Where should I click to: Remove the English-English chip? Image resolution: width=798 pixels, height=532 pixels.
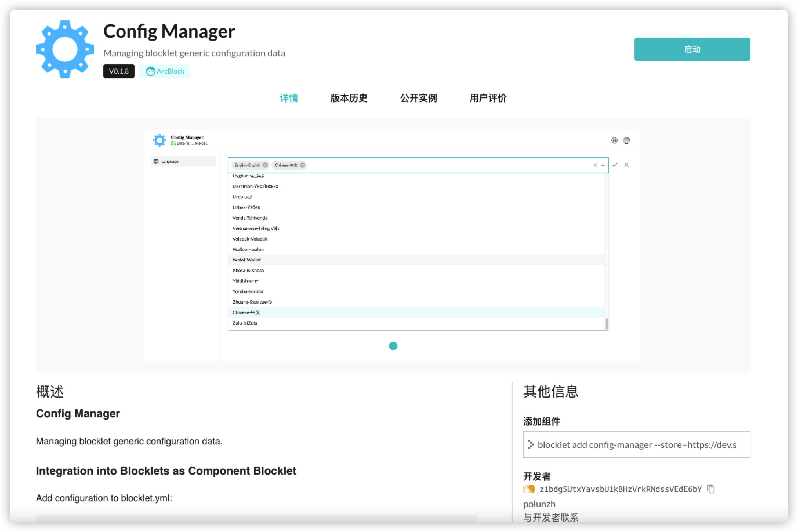(265, 165)
